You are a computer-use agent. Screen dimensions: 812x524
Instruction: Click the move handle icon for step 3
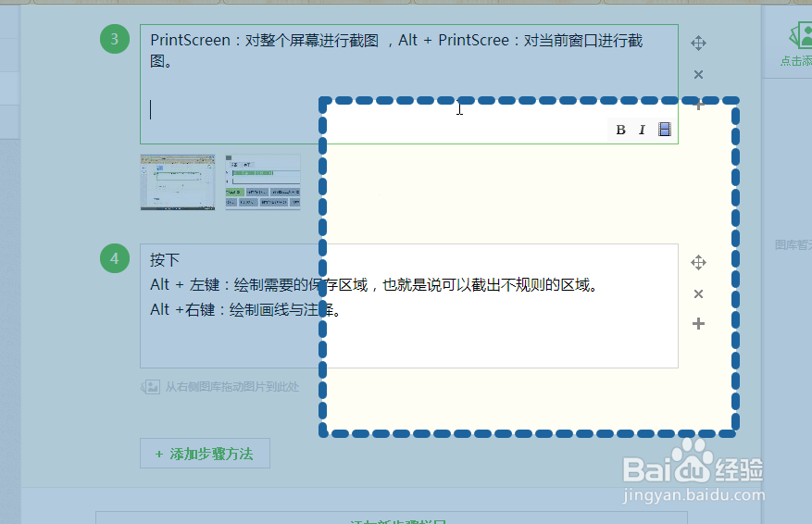point(698,43)
